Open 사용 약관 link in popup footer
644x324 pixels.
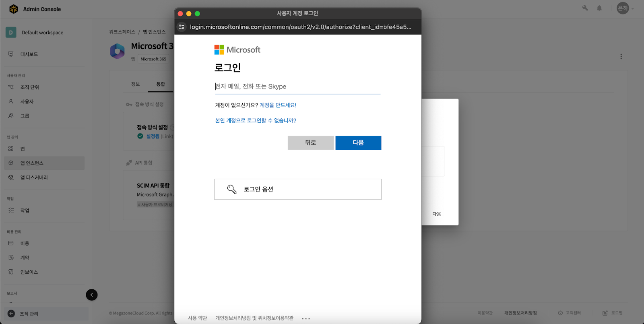197,318
